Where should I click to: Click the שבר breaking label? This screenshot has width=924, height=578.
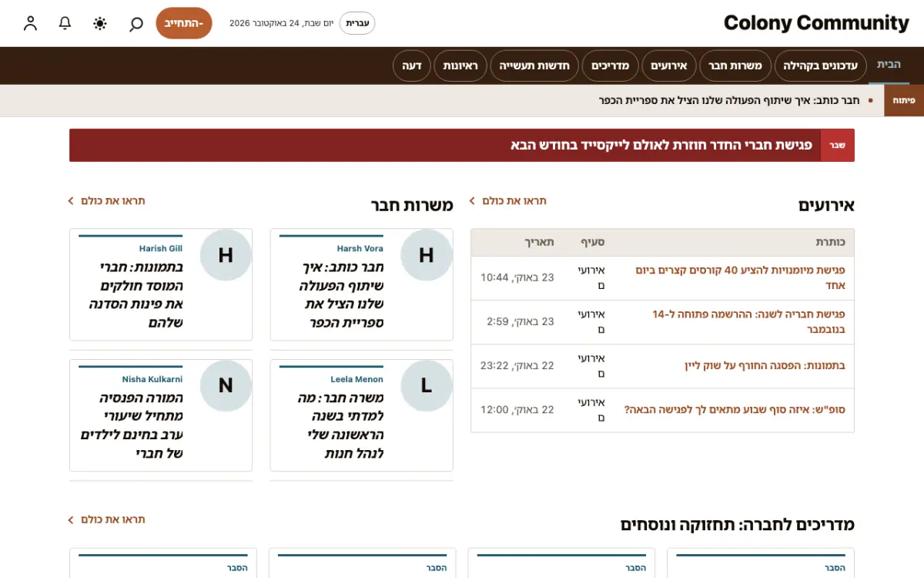pos(837,145)
